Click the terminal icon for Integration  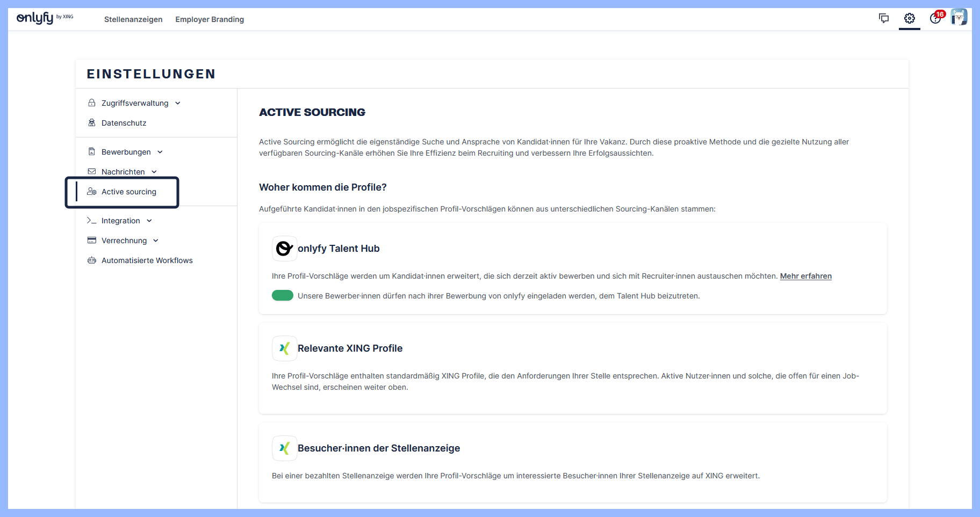click(x=91, y=221)
